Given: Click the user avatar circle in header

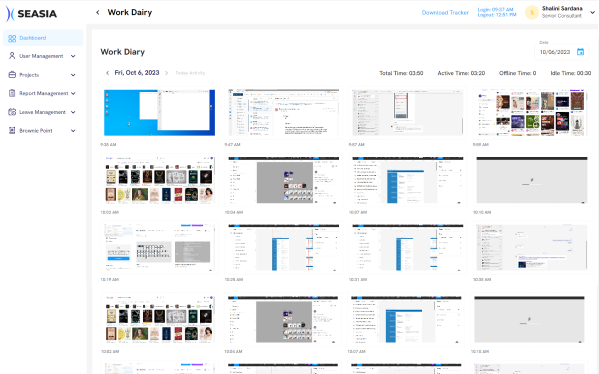Looking at the screenshot, I should pyautogui.click(x=532, y=12).
